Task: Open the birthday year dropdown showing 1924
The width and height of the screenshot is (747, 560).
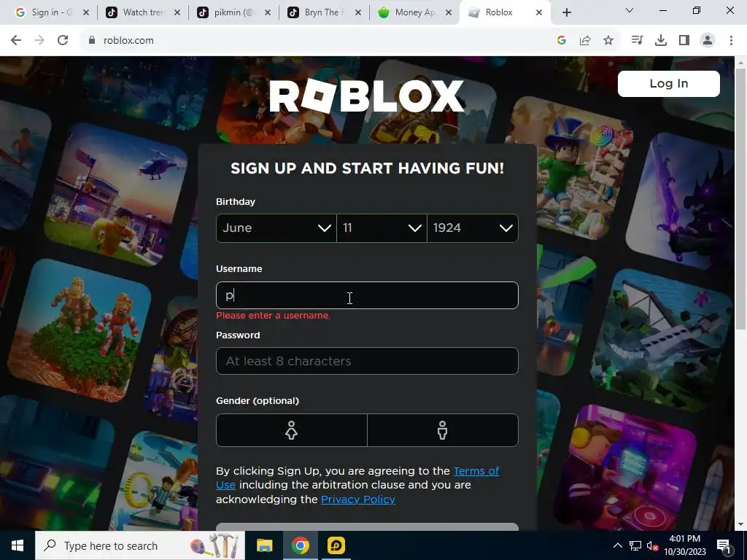Action: 473,228
